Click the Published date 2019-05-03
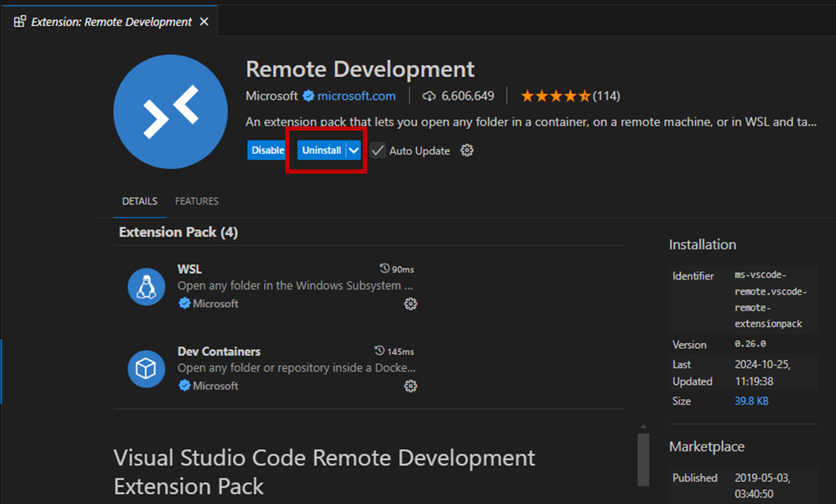Viewport: 836px width, 504px height. tap(763, 486)
